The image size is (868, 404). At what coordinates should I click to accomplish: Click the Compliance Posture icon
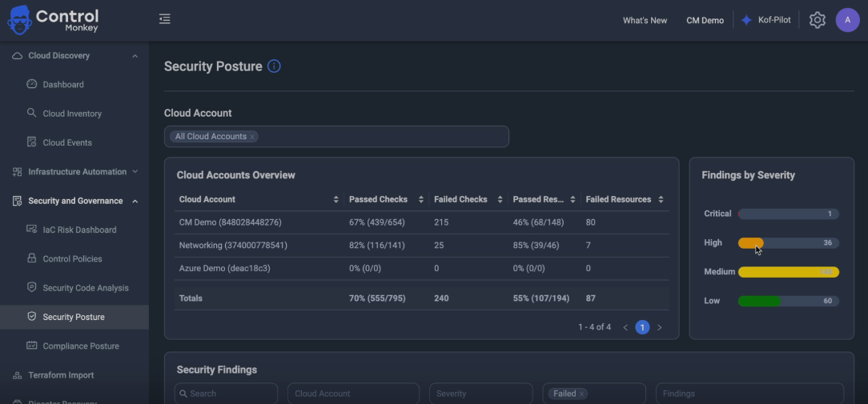click(31, 346)
